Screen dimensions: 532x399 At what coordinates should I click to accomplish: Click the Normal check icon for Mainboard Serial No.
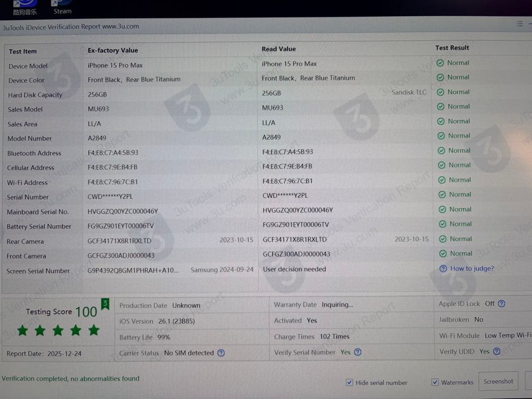click(442, 210)
